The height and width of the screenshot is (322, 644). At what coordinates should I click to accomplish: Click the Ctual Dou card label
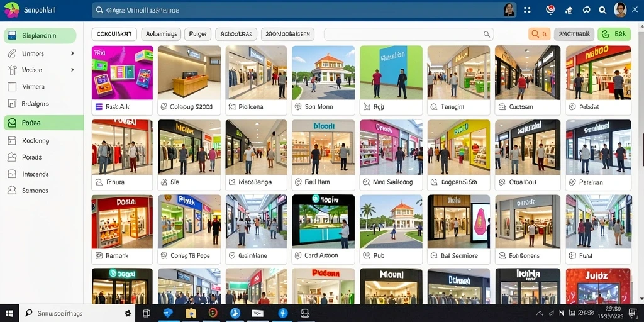(x=523, y=182)
